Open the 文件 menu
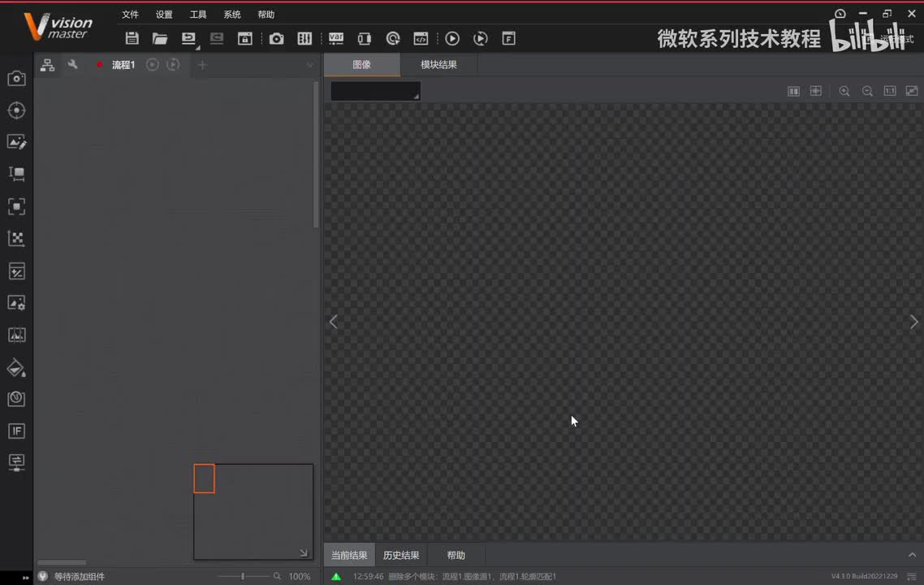This screenshot has height=585, width=924. click(x=130, y=14)
